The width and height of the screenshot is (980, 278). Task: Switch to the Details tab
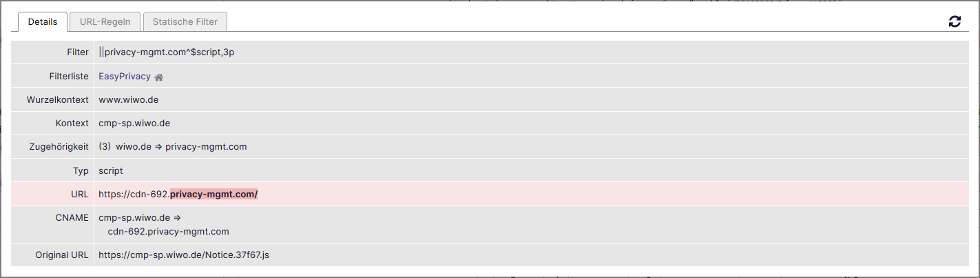43,21
